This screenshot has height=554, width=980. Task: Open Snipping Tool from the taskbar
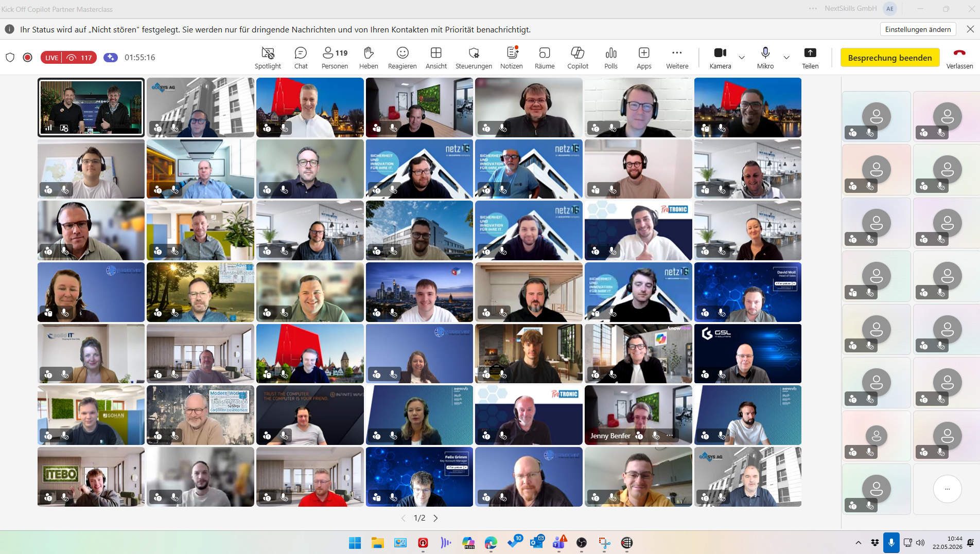pos(604,542)
